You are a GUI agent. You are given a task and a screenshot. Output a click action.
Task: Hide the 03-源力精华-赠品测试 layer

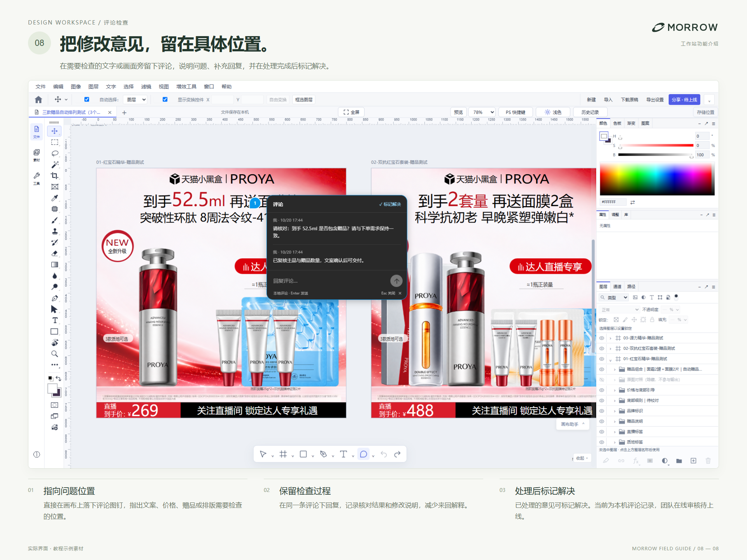pyautogui.click(x=602, y=338)
